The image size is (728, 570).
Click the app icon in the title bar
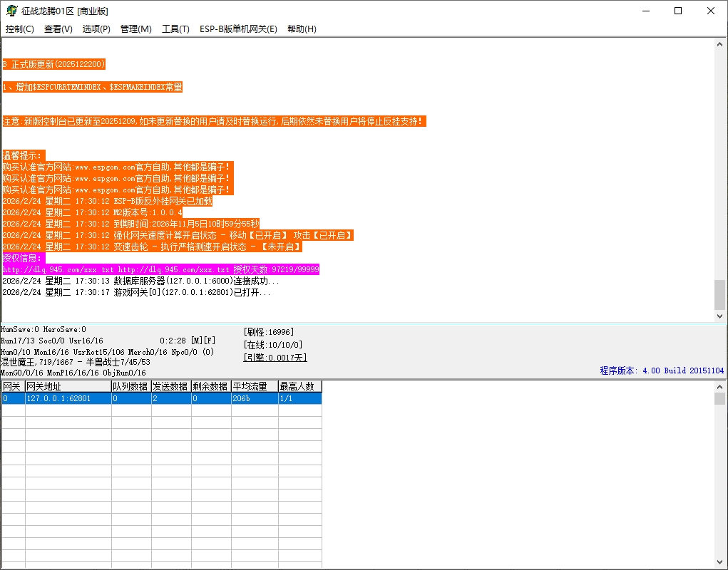pyautogui.click(x=11, y=11)
